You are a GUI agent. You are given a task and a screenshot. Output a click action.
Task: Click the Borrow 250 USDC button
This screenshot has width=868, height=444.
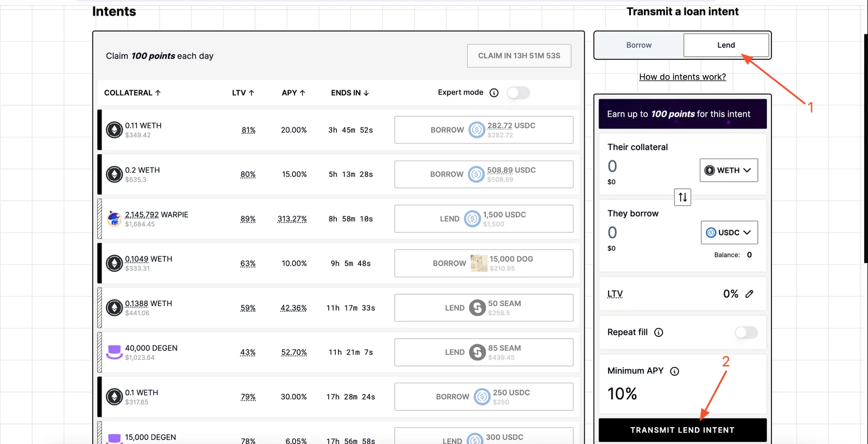484,397
